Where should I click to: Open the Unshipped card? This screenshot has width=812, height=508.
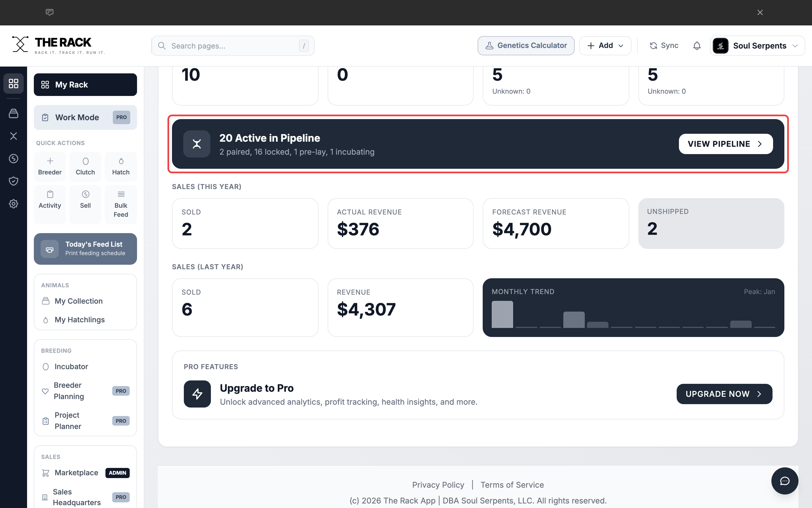coord(711,224)
